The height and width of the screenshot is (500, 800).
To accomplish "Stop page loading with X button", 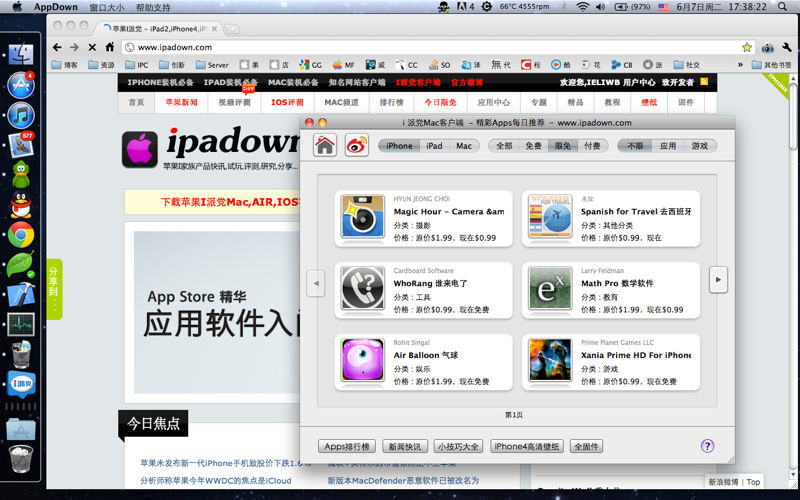I will [92, 47].
